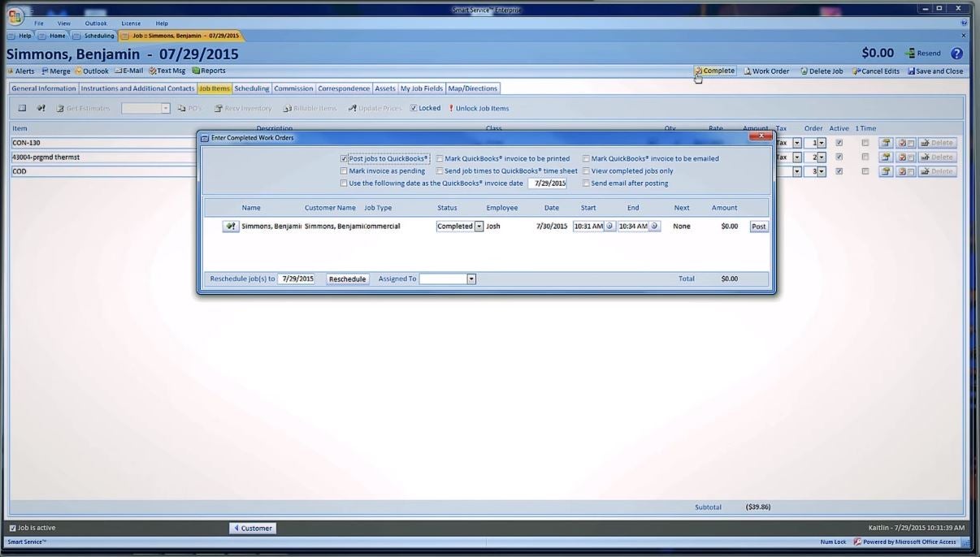Click the QuickBooks invoice date field
The image size is (980, 557).
coord(549,183)
